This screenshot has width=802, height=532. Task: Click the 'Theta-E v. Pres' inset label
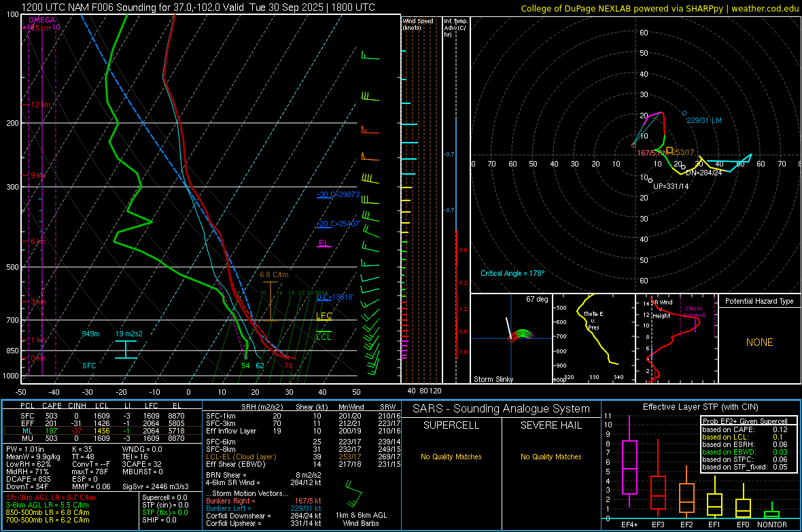[x=593, y=320]
